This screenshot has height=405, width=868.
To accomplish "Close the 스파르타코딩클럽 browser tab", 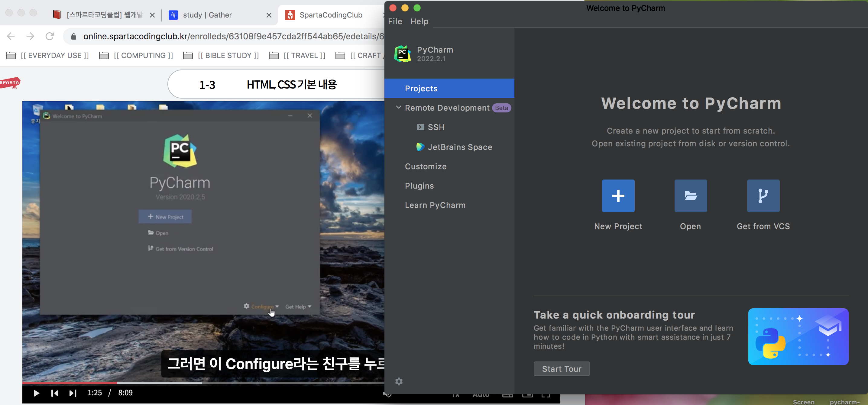I will coord(152,15).
